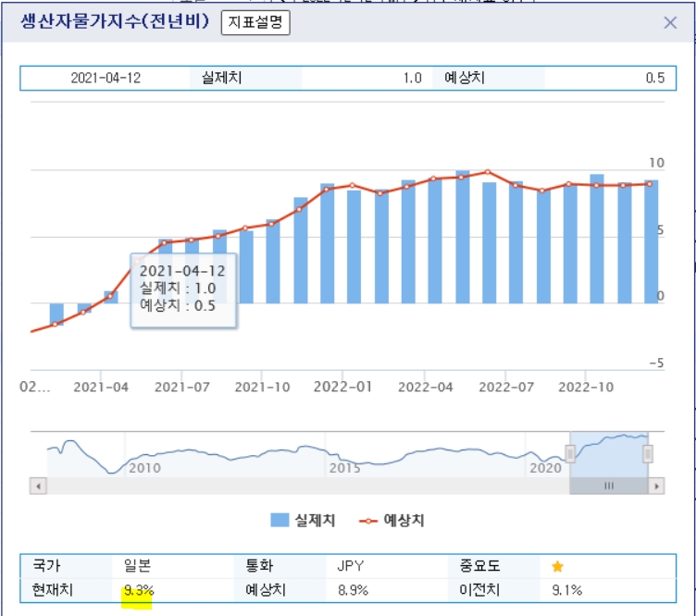Close the 생산자물가지수 popup
The height and width of the screenshot is (616, 696).
tap(670, 22)
